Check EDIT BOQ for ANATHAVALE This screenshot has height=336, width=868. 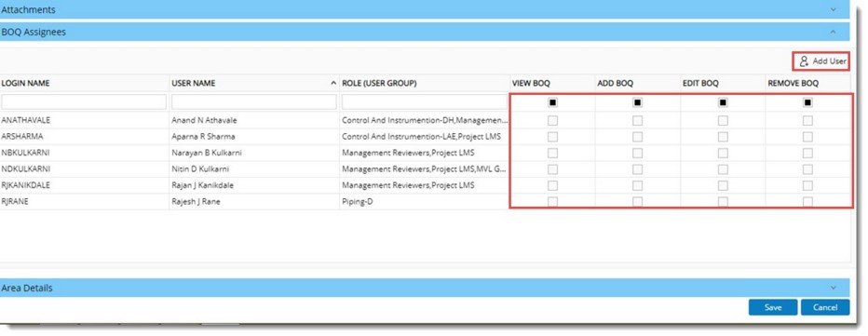tap(723, 120)
